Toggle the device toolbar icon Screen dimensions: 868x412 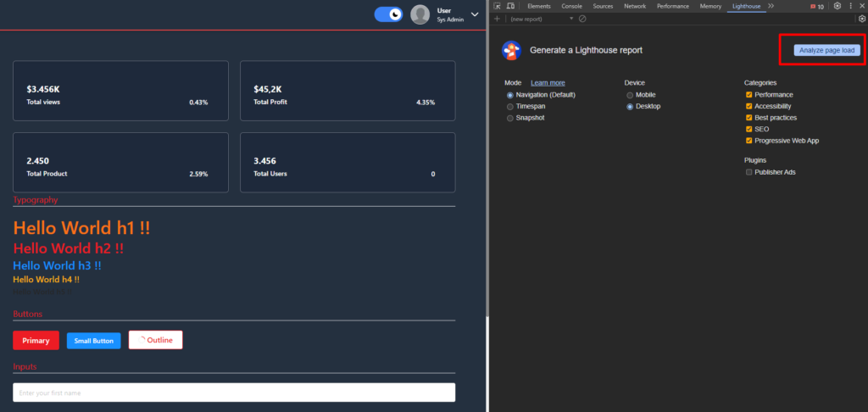[509, 6]
